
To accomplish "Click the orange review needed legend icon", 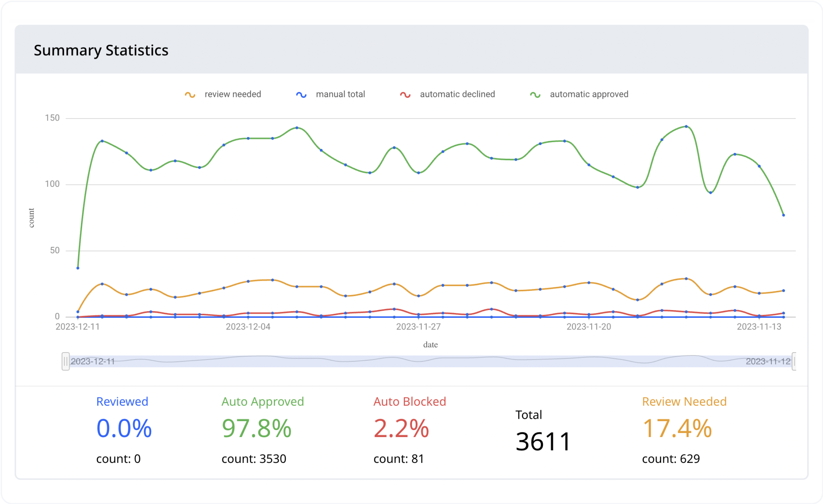I will click(x=190, y=95).
